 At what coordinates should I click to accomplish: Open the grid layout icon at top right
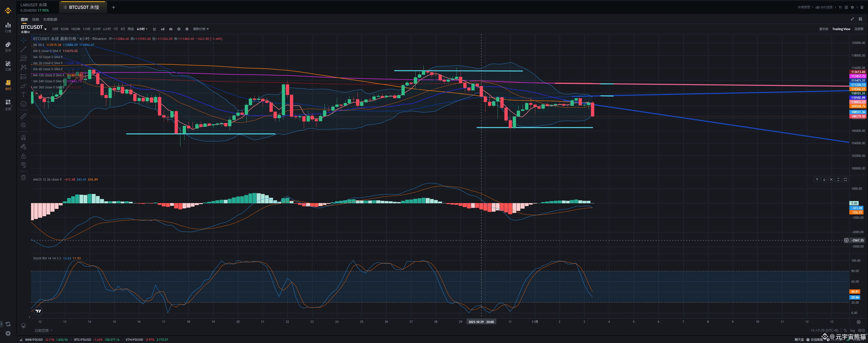(x=846, y=7)
